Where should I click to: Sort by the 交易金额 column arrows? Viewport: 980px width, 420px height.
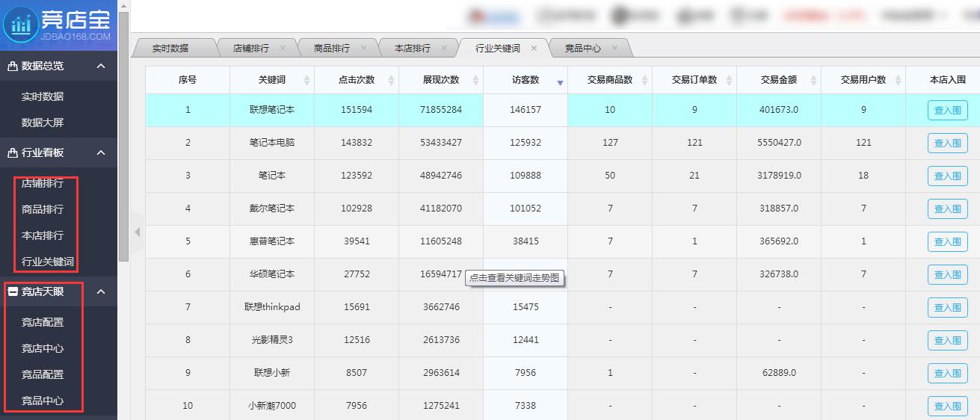coord(813,81)
